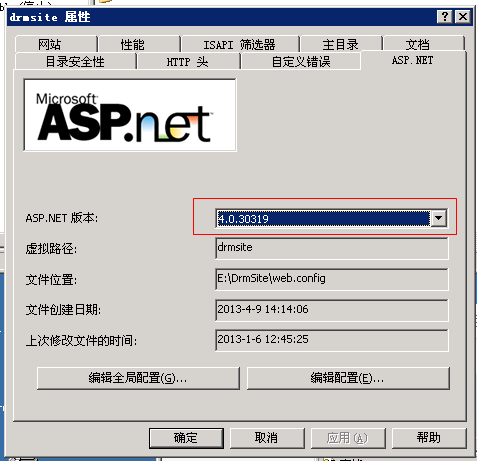477x461 pixels.
Task: Click the 虚拟路径 field showing drmsite
Action: pyautogui.click(x=332, y=248)
